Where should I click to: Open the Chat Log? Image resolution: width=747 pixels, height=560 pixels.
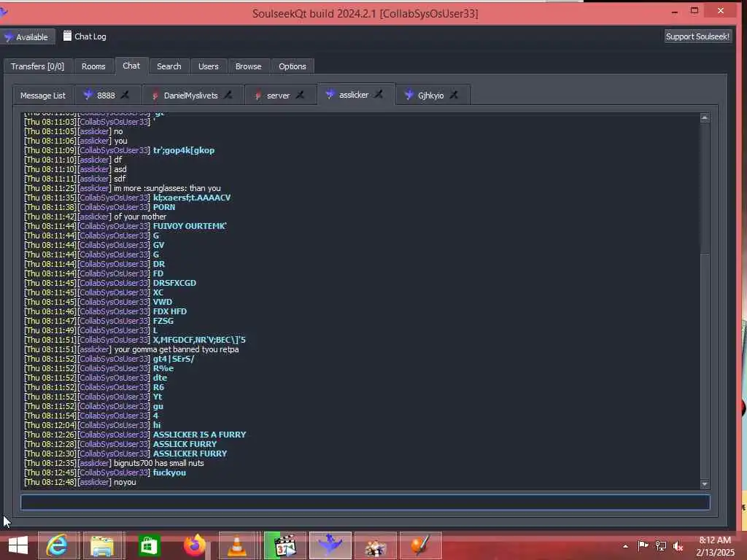85,36
